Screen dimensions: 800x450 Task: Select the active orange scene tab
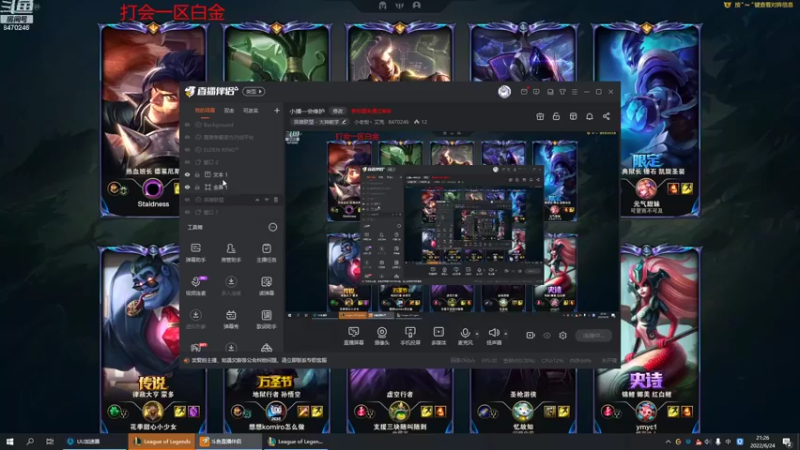(205, 110)
